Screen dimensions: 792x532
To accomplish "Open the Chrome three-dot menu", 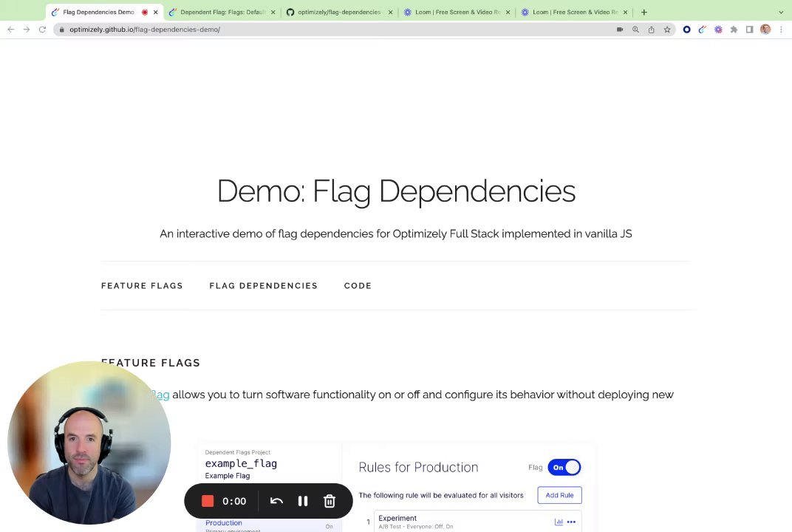I will (781, 30).
